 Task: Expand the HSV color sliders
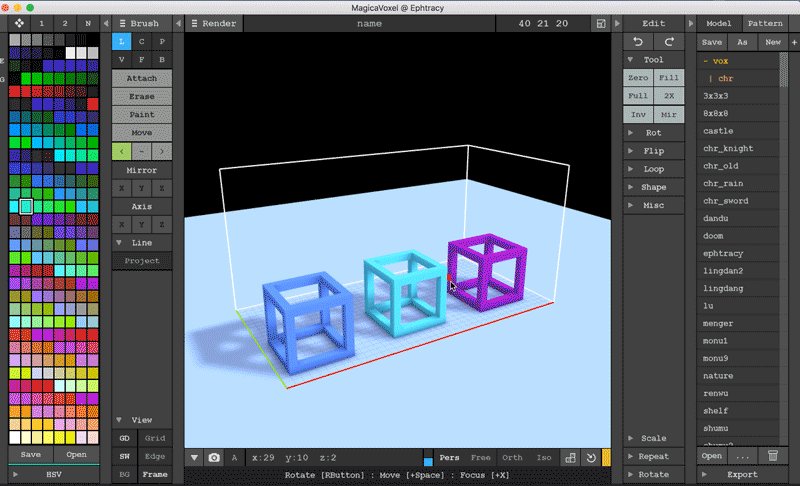(x=54, y=474)
